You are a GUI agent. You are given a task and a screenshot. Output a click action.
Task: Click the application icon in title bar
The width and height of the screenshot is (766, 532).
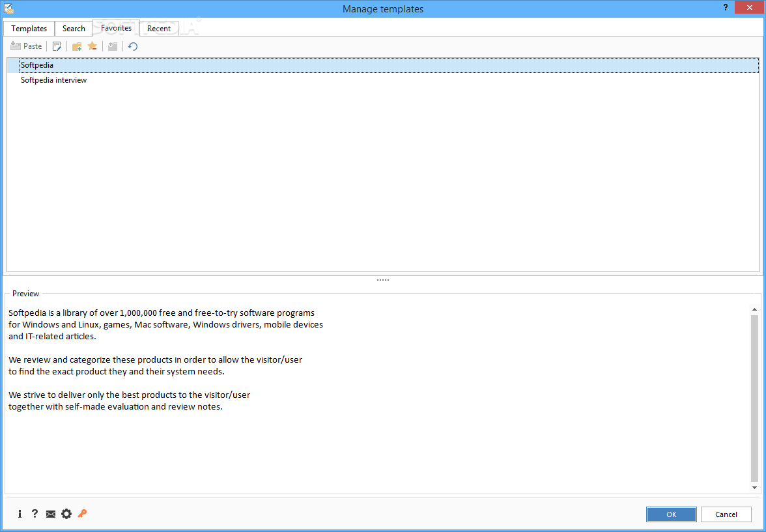click(9, 8)
